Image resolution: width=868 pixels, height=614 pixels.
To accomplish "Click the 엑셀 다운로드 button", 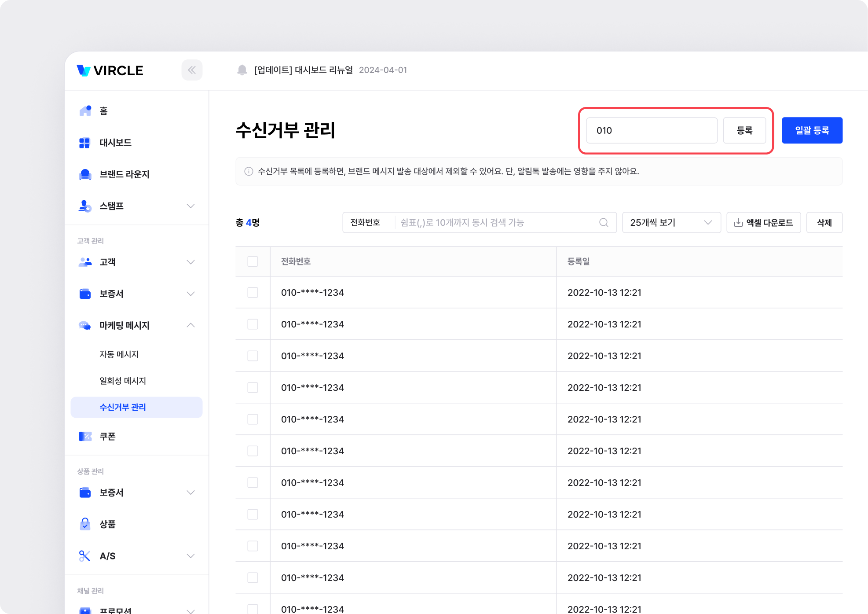I will [763, 223].
